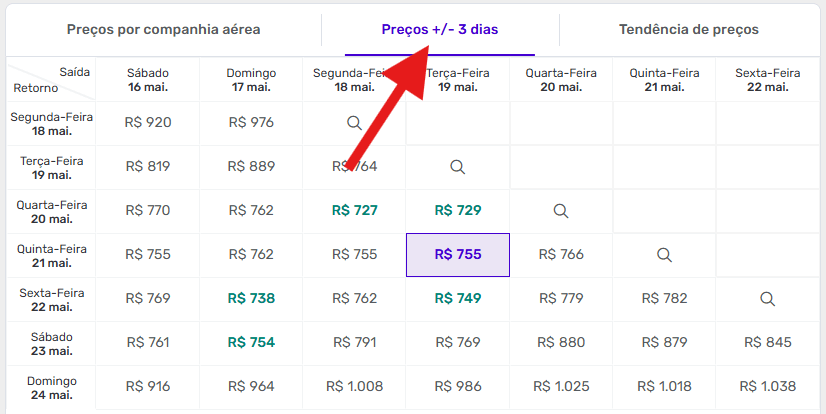The height and width of the screenshot is (414, 826).
Task: Switch to Preços +/- 3 dias tab
Action: pyautogui.click(x=439, y=30)
